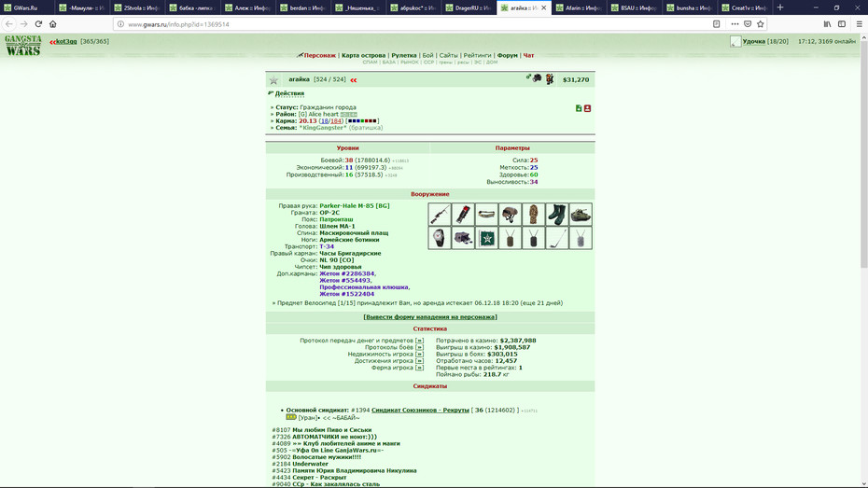Click positive karma count 18
This screenshot has height=488, width=868.
(324, 120)
